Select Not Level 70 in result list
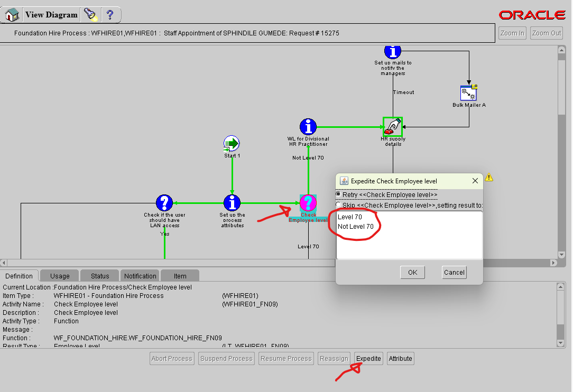 [x=356, y=227]
